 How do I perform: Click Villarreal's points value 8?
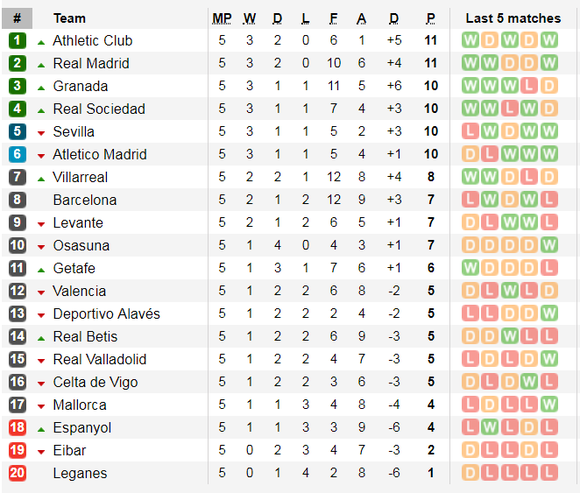[431, 177]
